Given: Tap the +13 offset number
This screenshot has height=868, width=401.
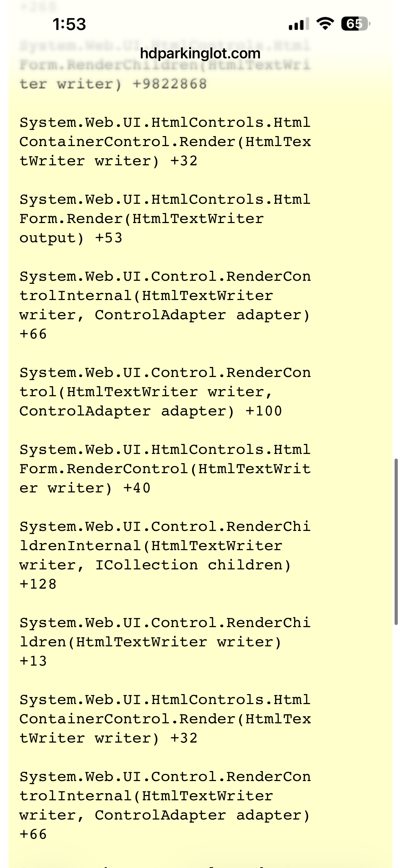Looking at the screenshot, I should pos(33,661).
